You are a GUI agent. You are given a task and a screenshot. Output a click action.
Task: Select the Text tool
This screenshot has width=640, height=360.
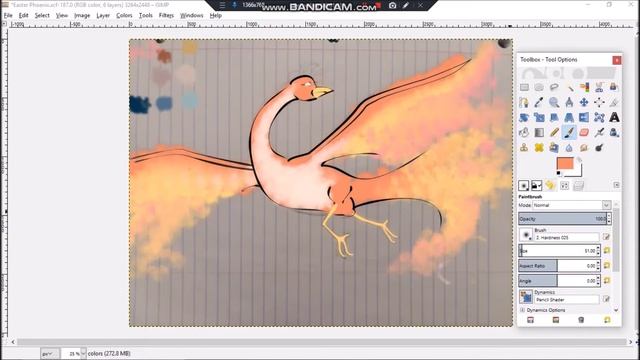pos(614,118)
